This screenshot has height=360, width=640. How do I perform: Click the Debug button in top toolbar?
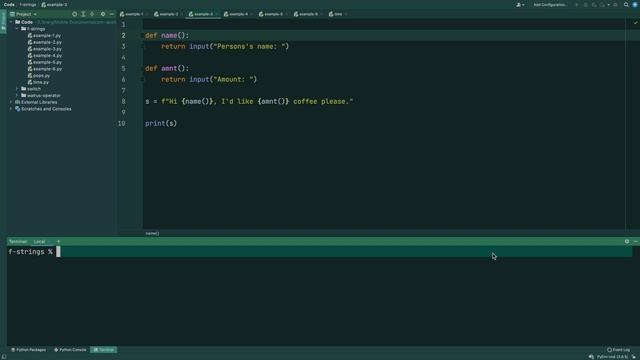coord(585,5)
